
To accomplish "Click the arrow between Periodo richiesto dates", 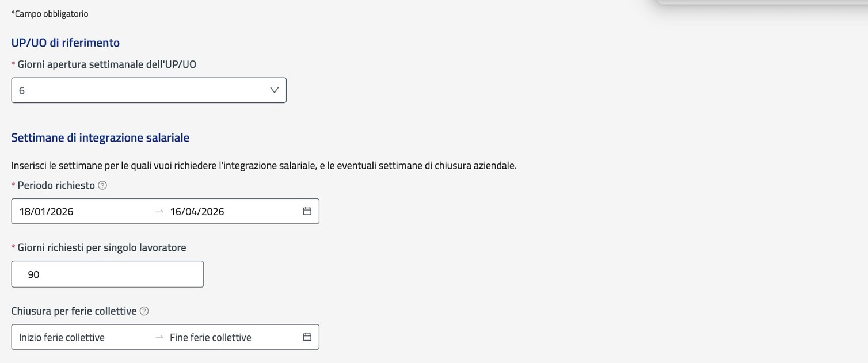I will [159, 212].
